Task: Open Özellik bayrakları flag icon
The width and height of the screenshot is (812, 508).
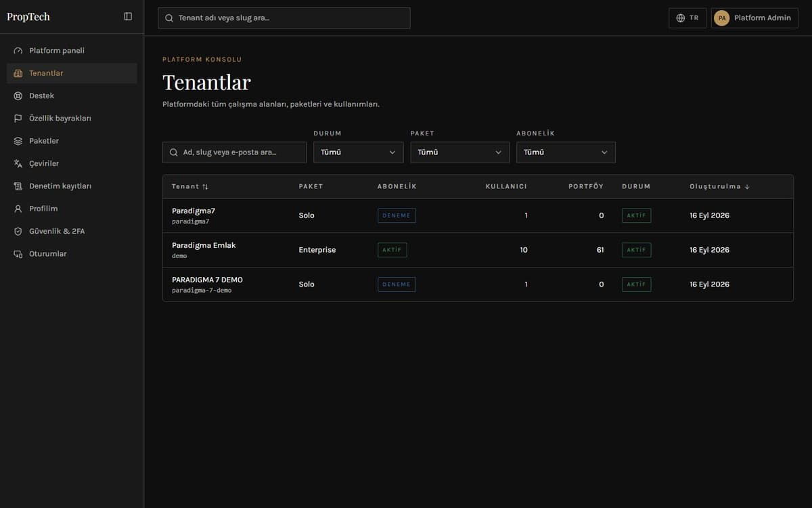Action: tap(18, 119)
